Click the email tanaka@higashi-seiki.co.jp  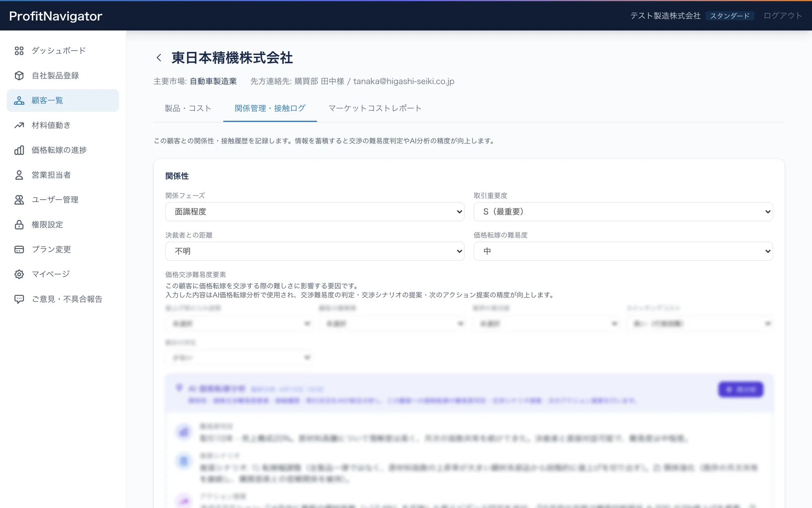click(x=404, y=81)
